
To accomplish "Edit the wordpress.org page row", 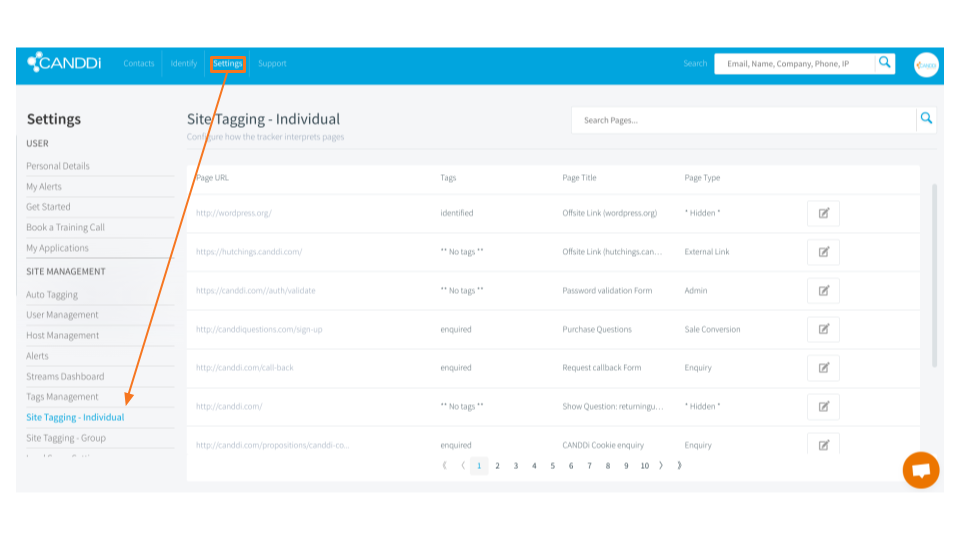I will pyautogui.click(x=823, y=213).
